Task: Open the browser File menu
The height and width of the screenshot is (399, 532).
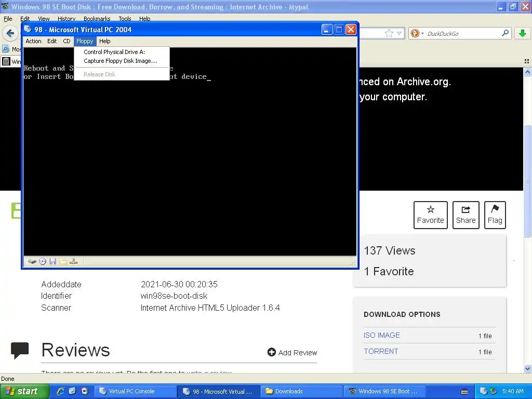Action: (x=8, y=19)
